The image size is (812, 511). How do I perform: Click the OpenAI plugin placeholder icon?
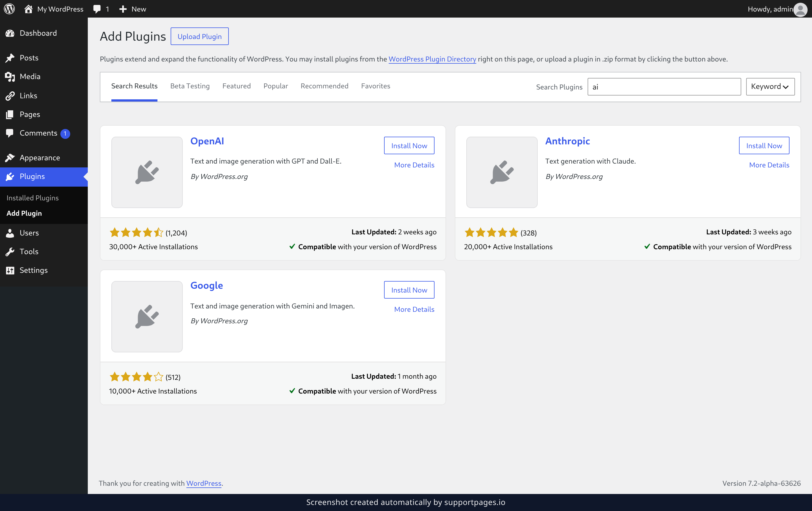coord(147,172)
